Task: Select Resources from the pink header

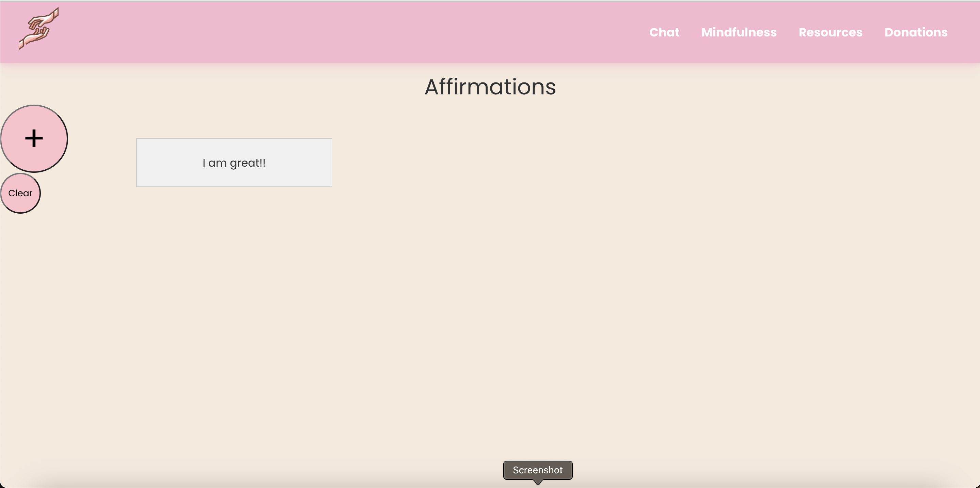Action: click(830, 32)
